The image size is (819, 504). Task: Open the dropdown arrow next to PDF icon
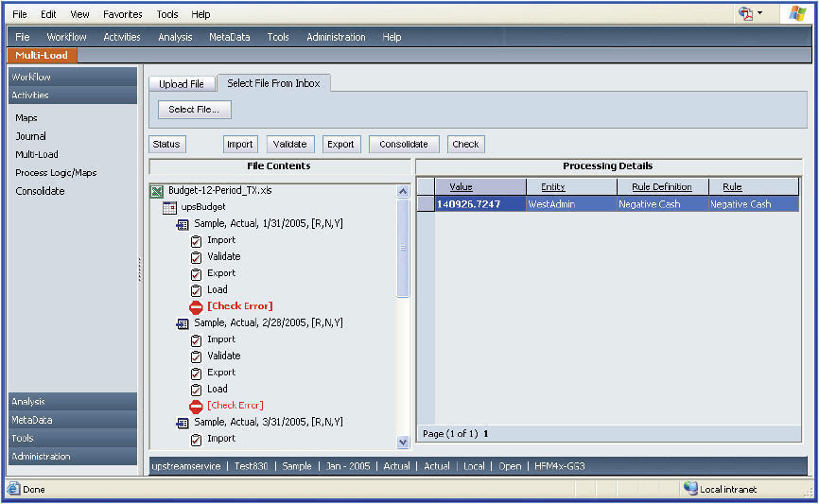click(x=759, y=13)
